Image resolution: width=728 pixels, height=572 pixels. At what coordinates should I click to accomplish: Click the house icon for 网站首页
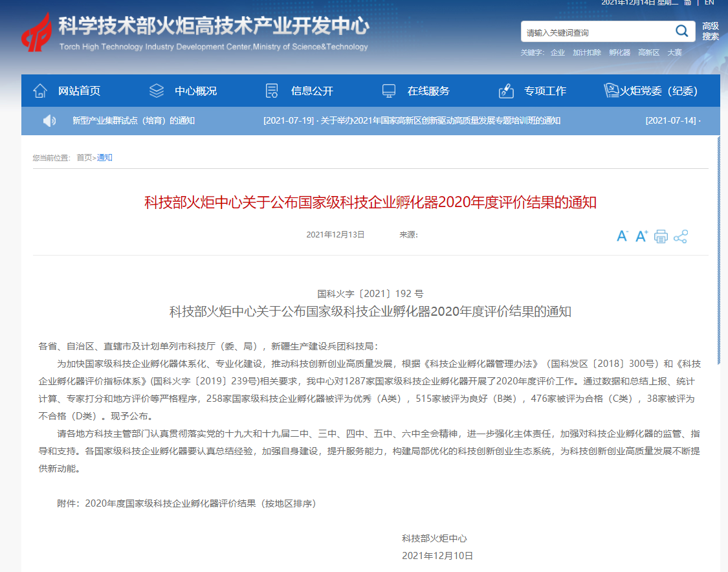coord(40,91)
